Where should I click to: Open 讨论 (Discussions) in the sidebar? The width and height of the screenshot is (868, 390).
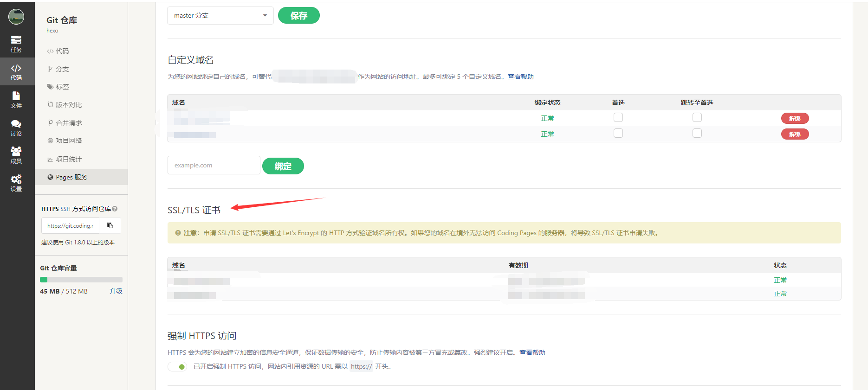(x=16, y=128)
